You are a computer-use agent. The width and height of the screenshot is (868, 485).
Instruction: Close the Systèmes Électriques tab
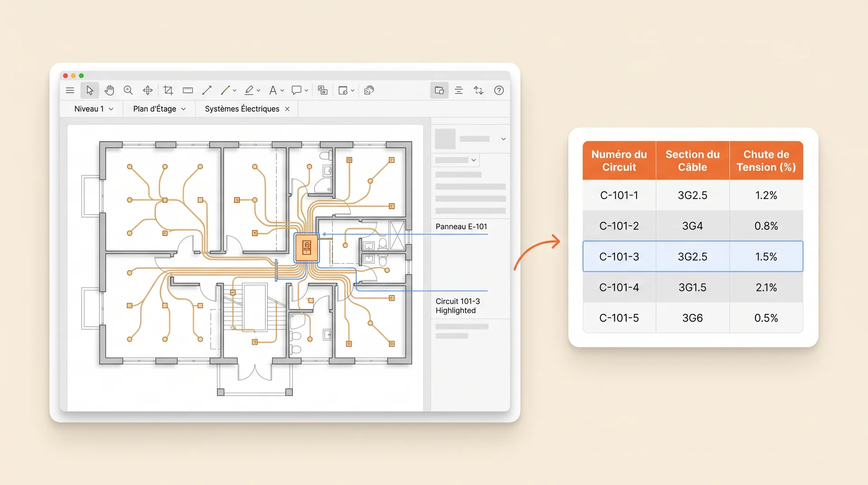point(288,109)
